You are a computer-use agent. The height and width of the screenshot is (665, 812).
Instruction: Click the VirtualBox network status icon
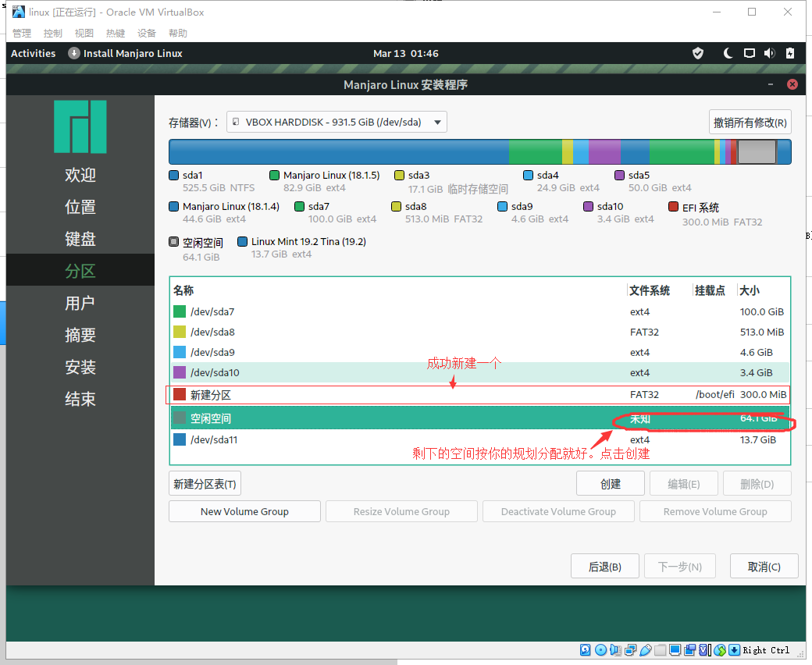click(x=630, y=649)
